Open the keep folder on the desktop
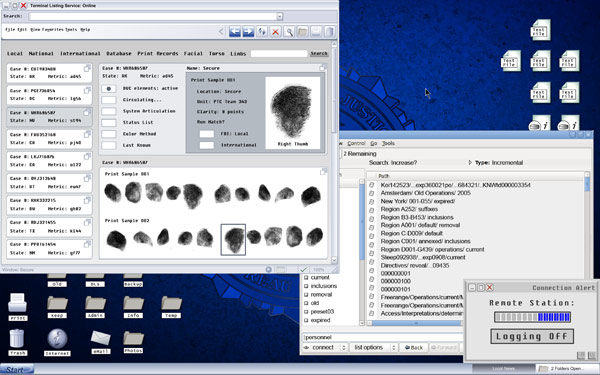Screen dimensions: 600x375 coord(57,307)
